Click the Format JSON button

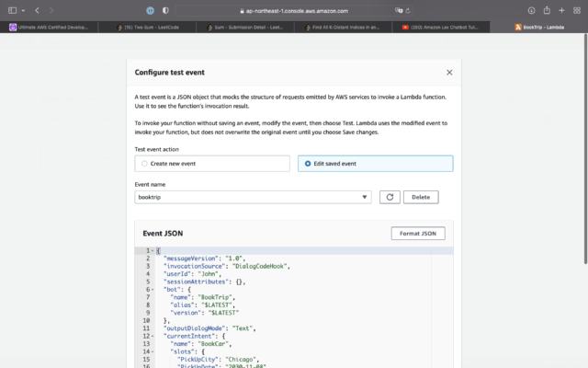point(418,233)
